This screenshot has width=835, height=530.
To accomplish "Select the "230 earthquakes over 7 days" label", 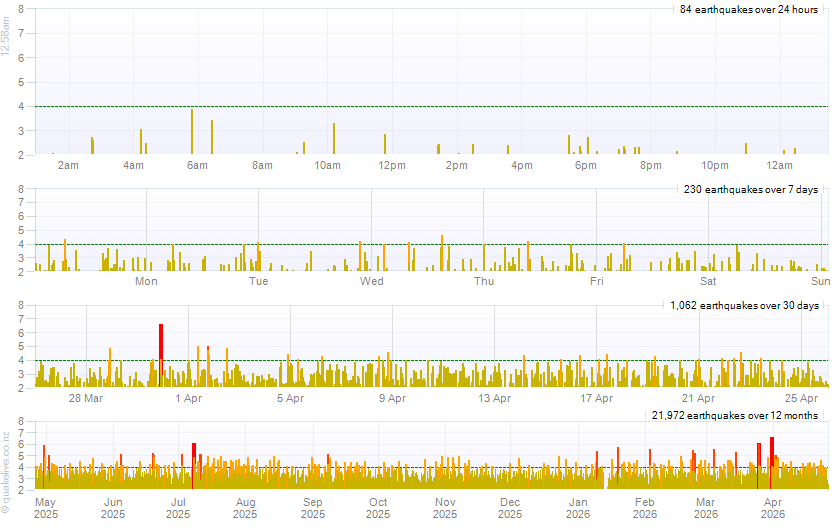I will coord(750,189).
